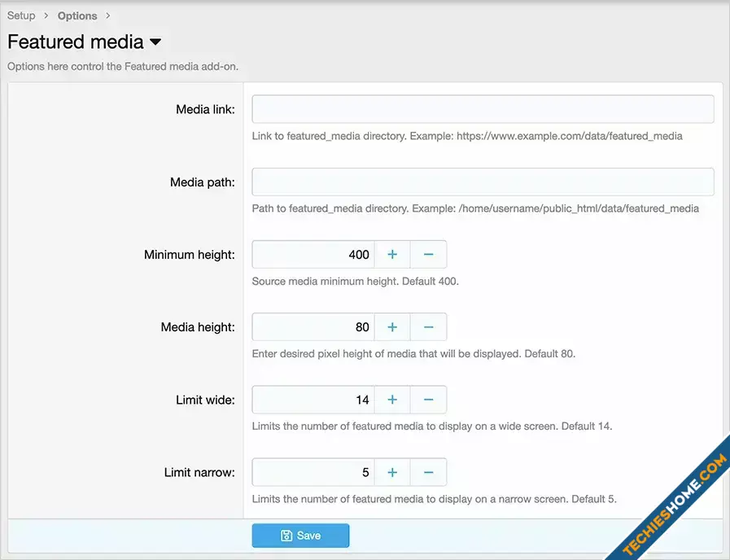The height and width of the screenshot is (560, 730).
Task: Click the Minimum height number field
Action: coord(313,255)
